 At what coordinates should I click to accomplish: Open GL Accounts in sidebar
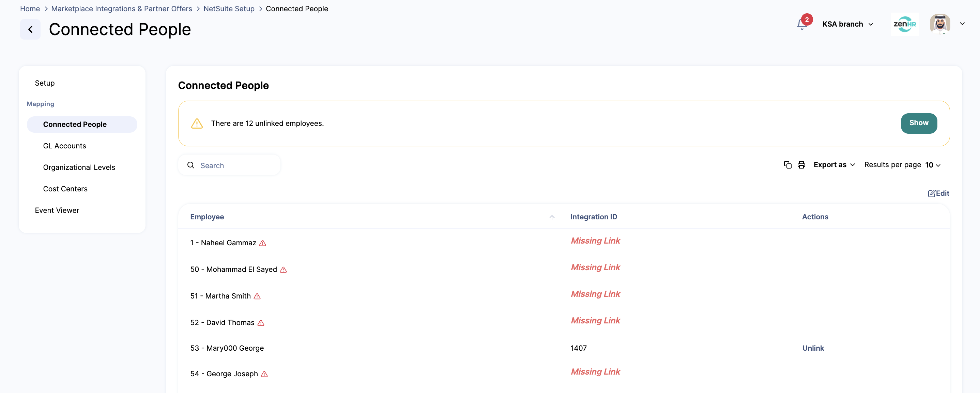(64, 146)
